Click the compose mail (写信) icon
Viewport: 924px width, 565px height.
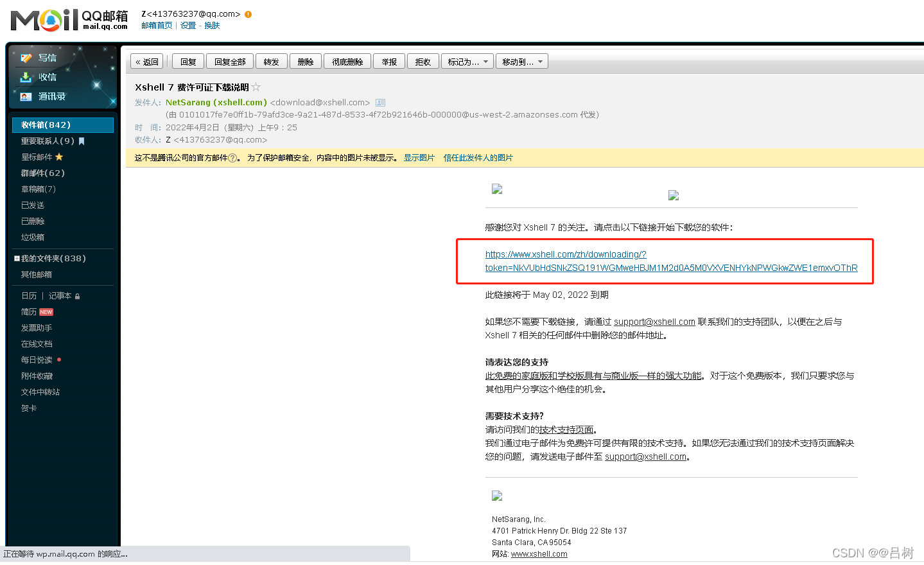(28, 57)
